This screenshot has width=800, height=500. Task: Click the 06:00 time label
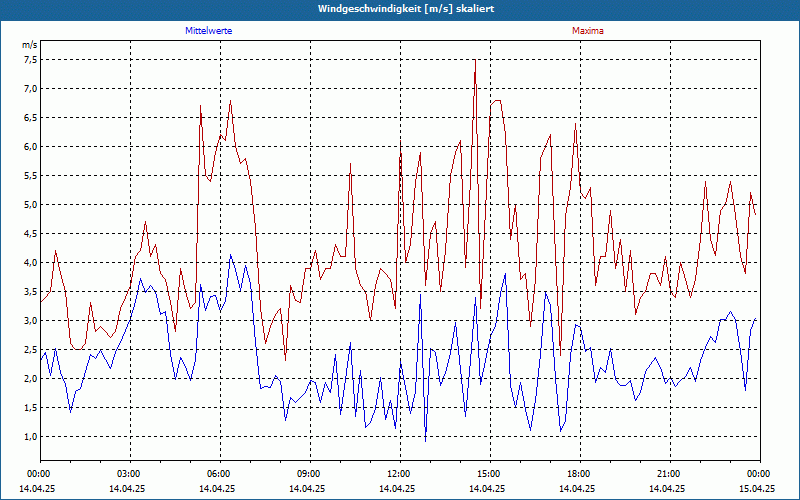point(220,474)
